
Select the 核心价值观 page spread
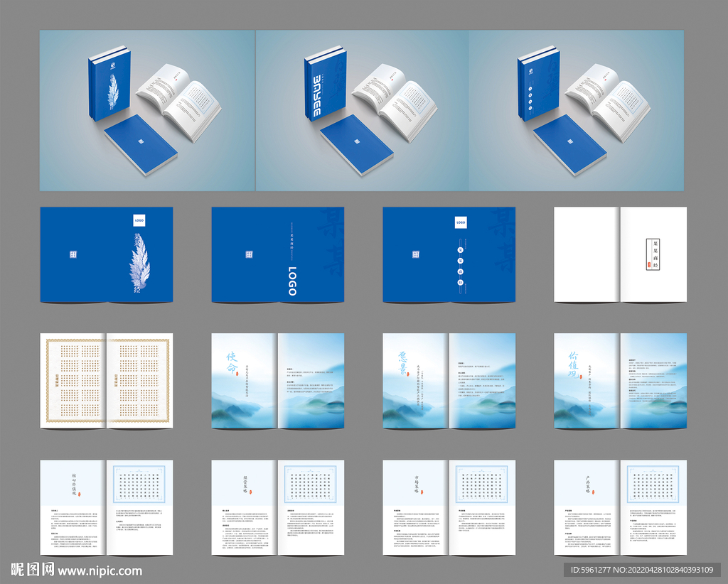107,507
